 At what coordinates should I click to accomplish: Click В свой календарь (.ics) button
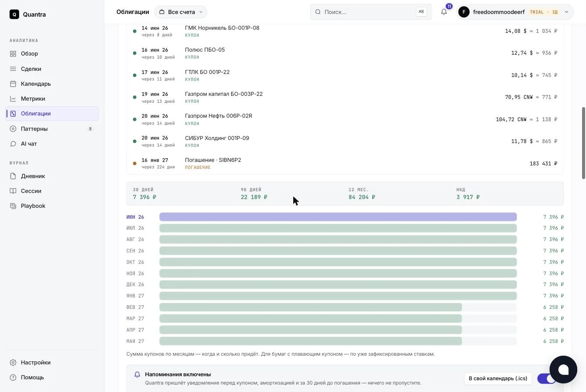(x=498, y=378)
